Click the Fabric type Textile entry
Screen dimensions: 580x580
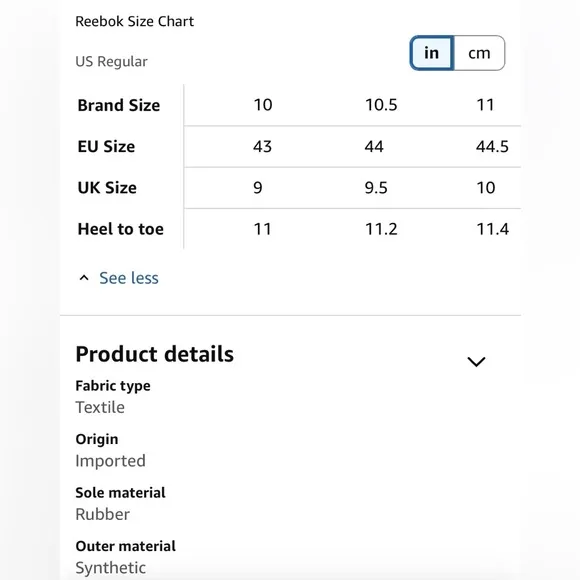pos(113,397)
